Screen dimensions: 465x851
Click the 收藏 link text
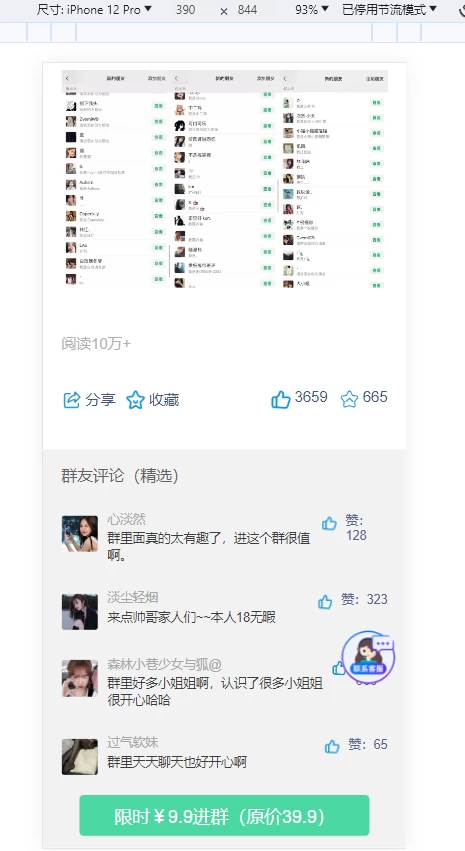pyautogui.click(x=164, y=400)
